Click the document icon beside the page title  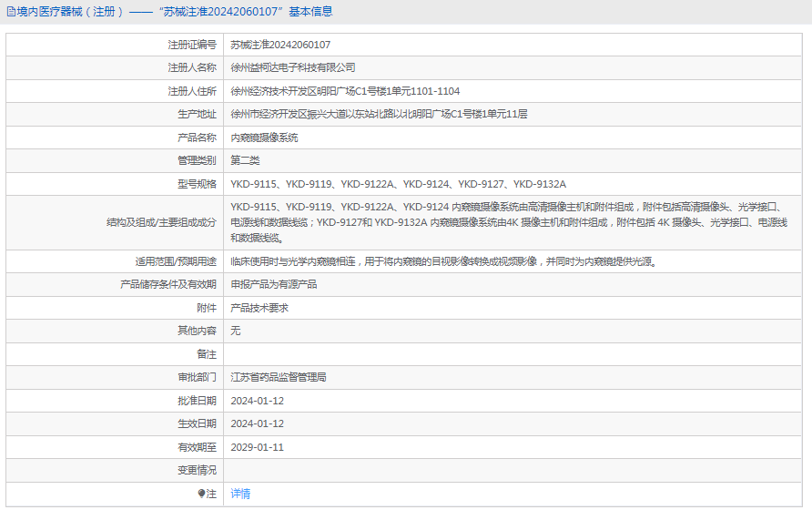click(x=11, y=12)
